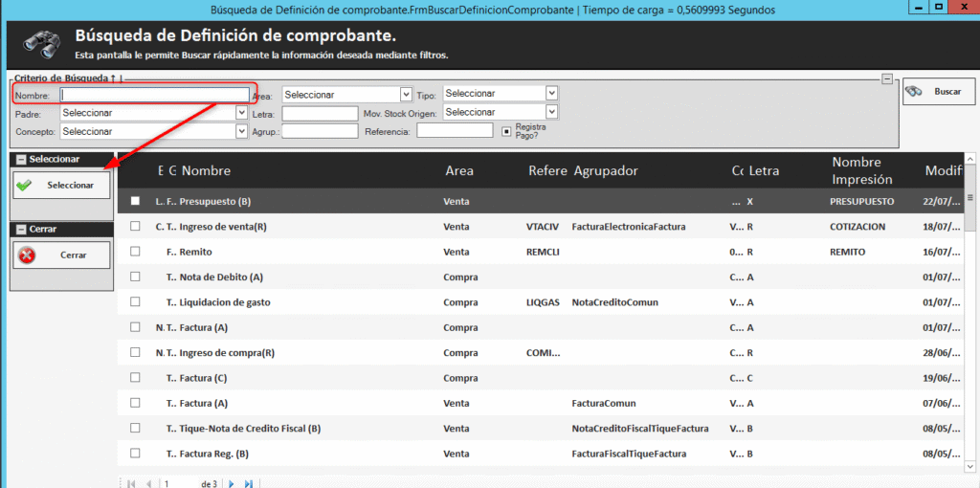Click the Buscar button with binoculars icon
Screen dimensions: 980x488
933,92
